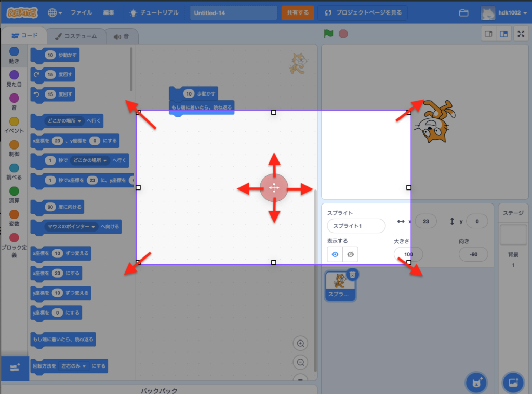Click the 10歩動かす block in the workspace
This screenshot has width=532, height=394.
point(193,93)
